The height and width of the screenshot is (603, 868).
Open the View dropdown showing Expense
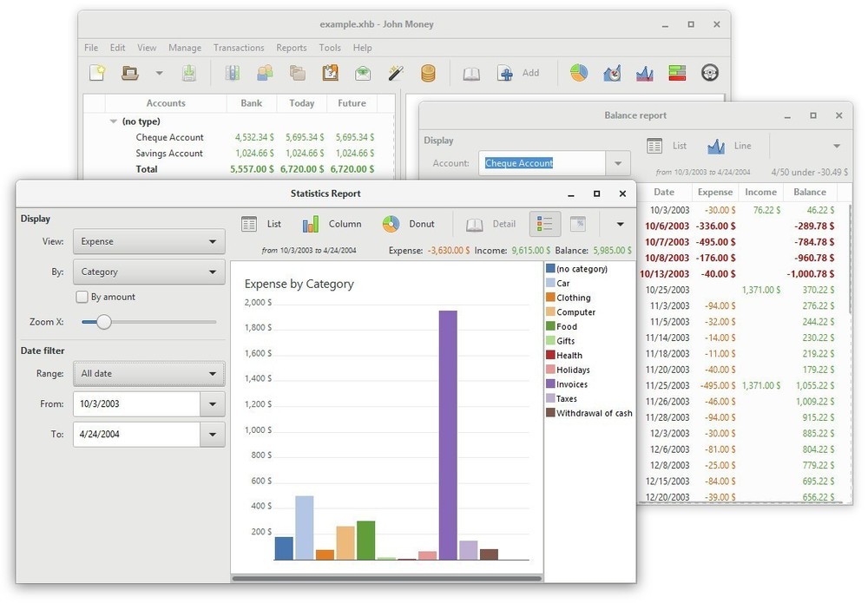click(148, 241)
